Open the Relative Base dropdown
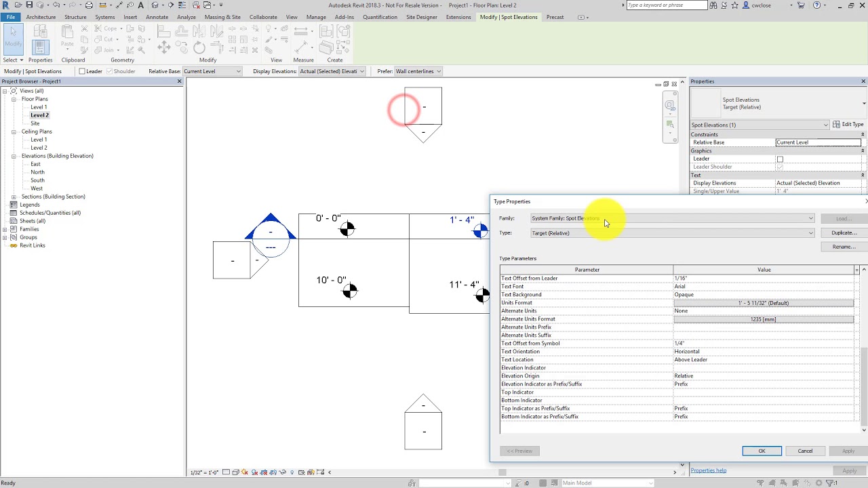 tap(212, 71)
